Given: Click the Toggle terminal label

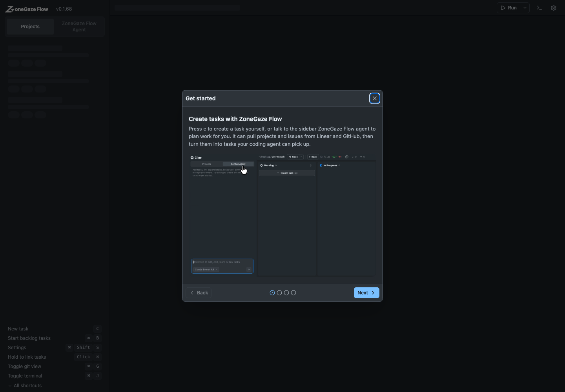Looking at the screenshot, I should pos(25,376).
